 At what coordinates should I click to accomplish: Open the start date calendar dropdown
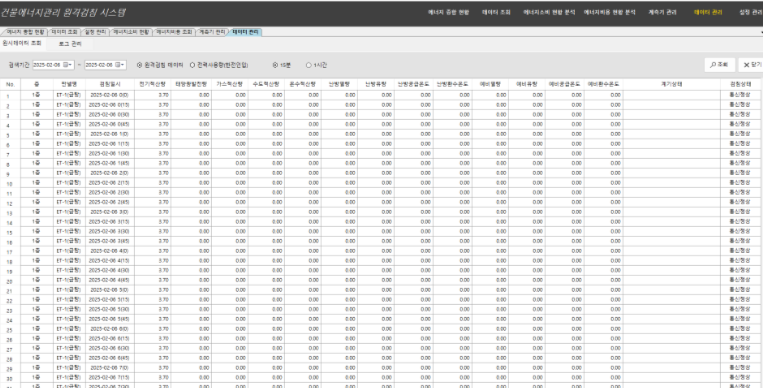(67, 65)
